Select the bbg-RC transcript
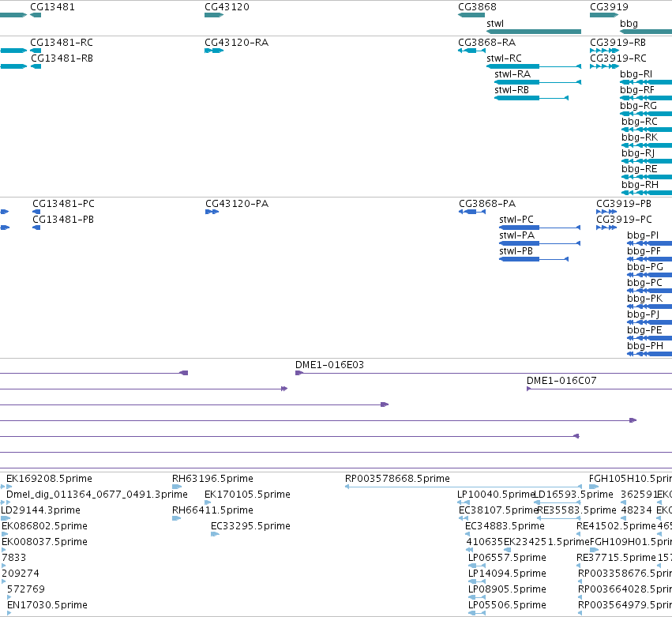Screen dimensions: 672x617 (640, 122)
